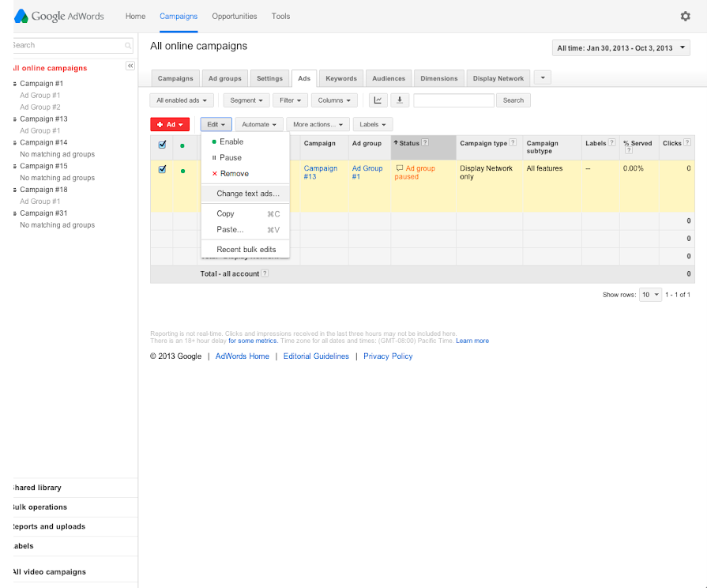The height and width of the screenshot is (588, 707).
Task: Click the chart graph toggle icon
Action: click(x=378, y=100)
